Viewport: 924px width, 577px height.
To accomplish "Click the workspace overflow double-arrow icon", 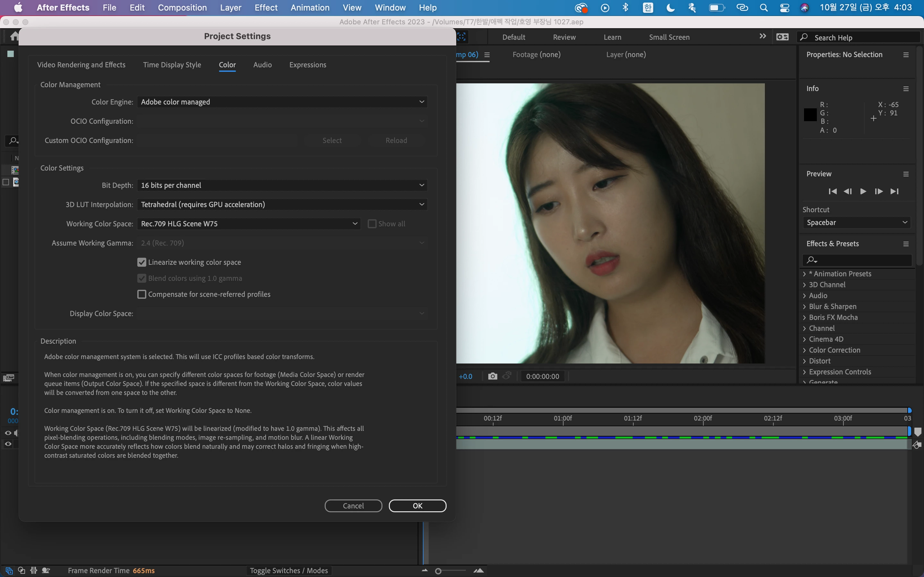I will pos(763,37).
